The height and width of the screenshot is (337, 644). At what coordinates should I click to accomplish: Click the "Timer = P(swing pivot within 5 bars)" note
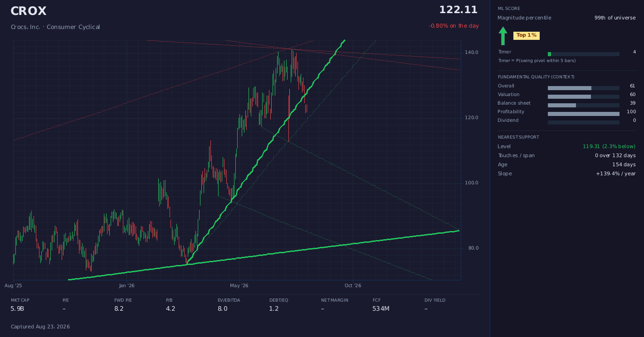tap(537, 61)
